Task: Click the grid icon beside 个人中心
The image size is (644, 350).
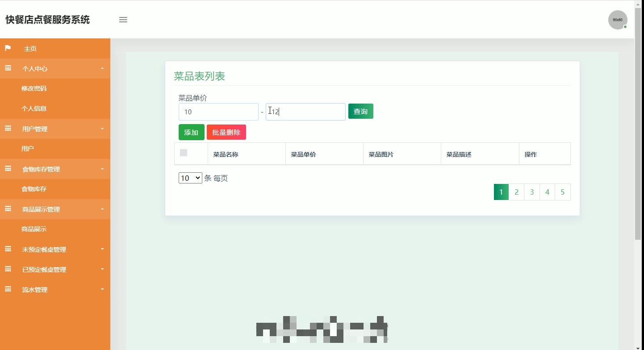Action: 8,68
